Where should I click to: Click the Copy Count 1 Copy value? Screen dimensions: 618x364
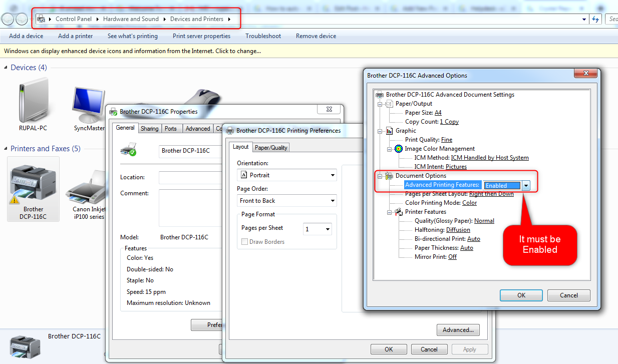[x=449, y=122]
